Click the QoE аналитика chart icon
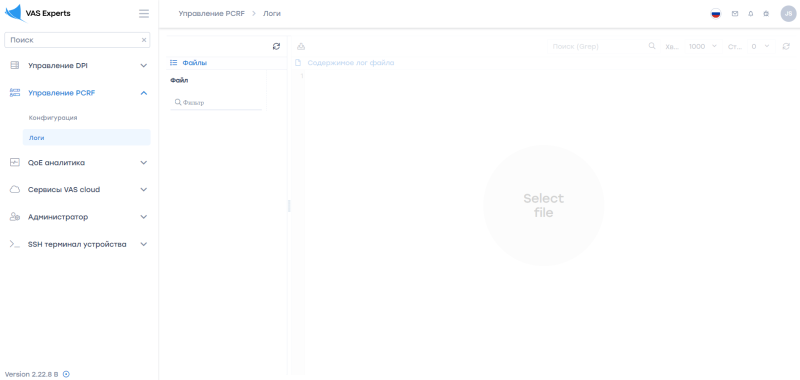This screenshot has width=800, height=380. coord(15,163)
